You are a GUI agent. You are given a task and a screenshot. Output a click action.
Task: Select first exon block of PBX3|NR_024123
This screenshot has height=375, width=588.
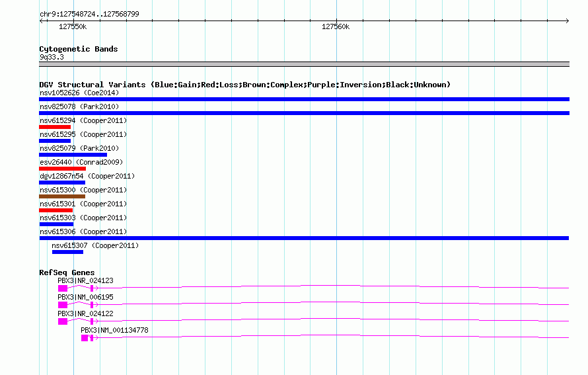tap(63, 288)
